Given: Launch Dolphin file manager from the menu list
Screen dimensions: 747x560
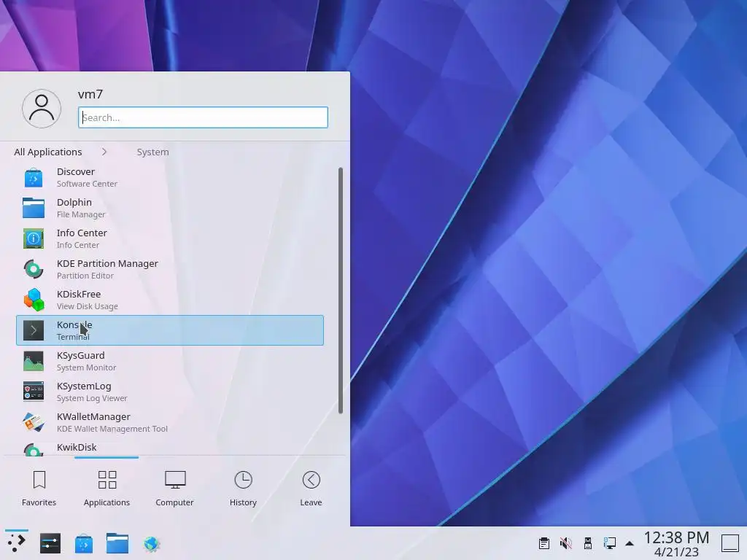Looking at the screenshot, I should [x=169, y=208].
